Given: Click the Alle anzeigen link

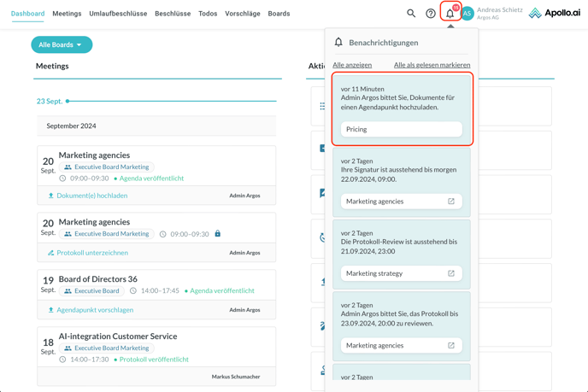Looking at the screenshot, I should (x=352, y=65).
